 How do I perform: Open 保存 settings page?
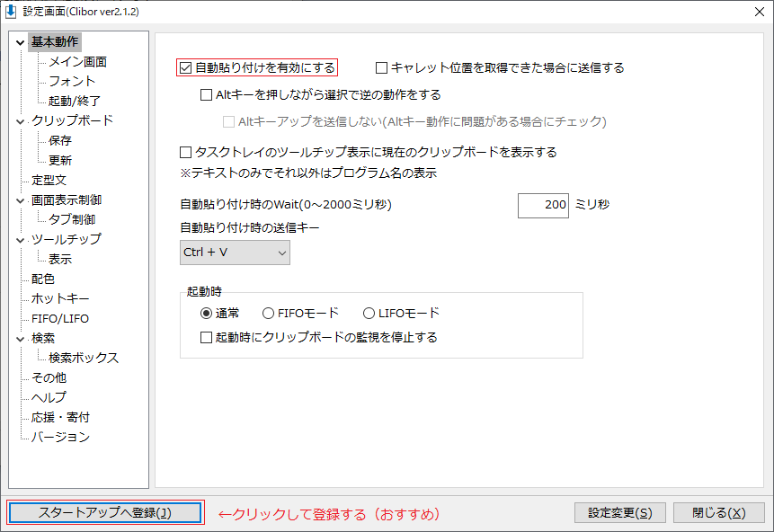pyautogui.click(x=60, y=141)
